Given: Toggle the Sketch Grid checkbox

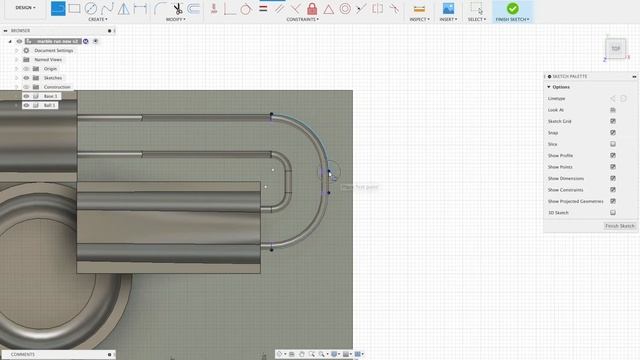Looking at the screenshot, I should 613,121.
